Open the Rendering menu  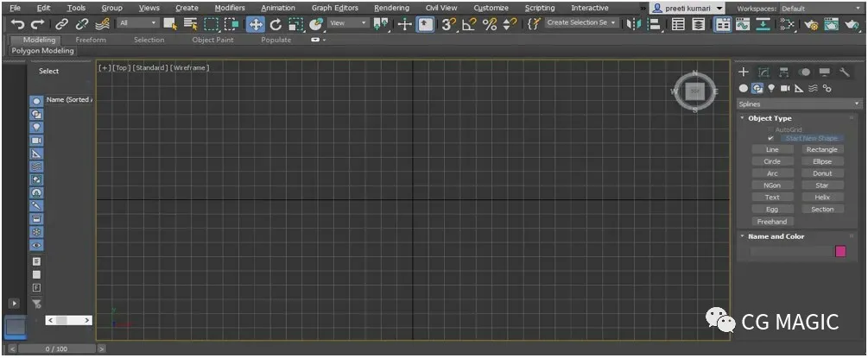click(x=391, y=8)
